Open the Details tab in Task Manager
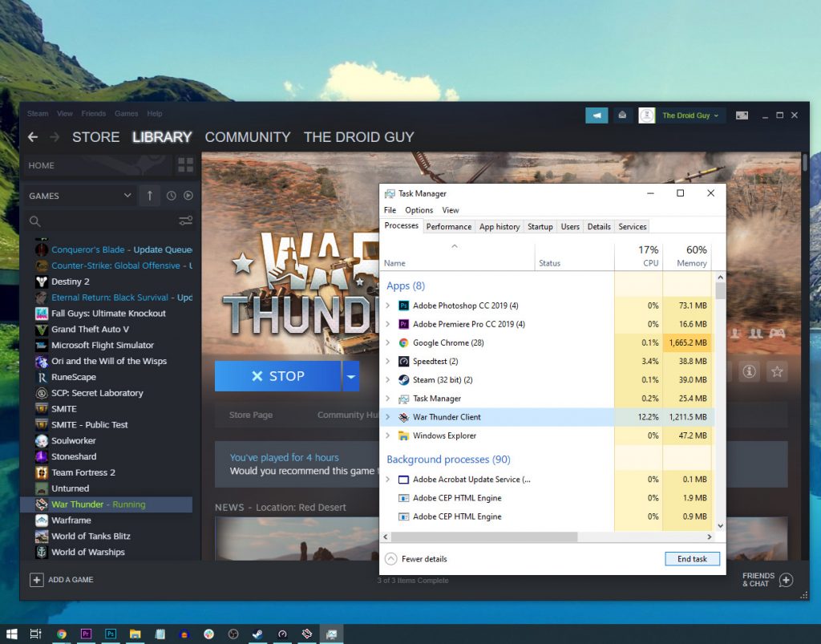This screenshot has width=821, height=644. coord(599,226)
